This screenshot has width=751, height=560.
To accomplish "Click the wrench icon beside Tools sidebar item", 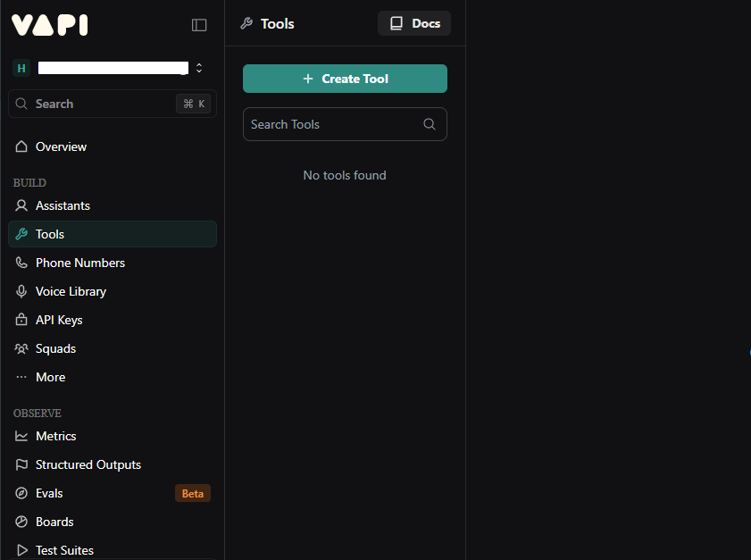I will pos(22,234).
